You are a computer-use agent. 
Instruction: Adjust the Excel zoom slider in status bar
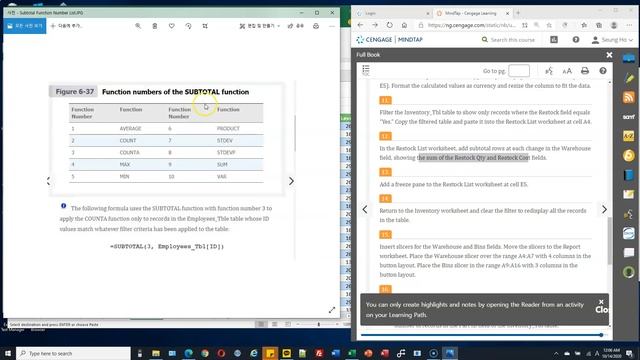[318, 324]
